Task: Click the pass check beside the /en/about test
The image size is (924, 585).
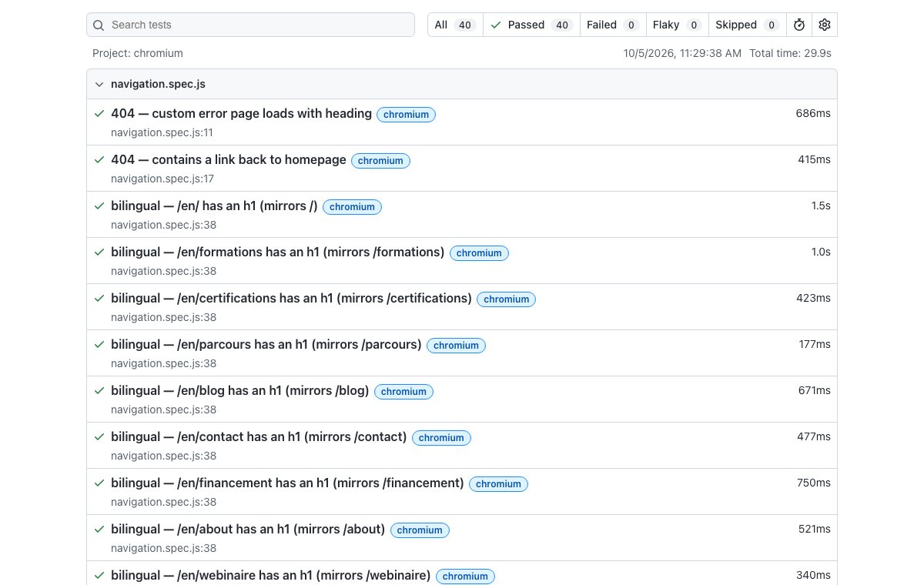Action: pos(99,529)
